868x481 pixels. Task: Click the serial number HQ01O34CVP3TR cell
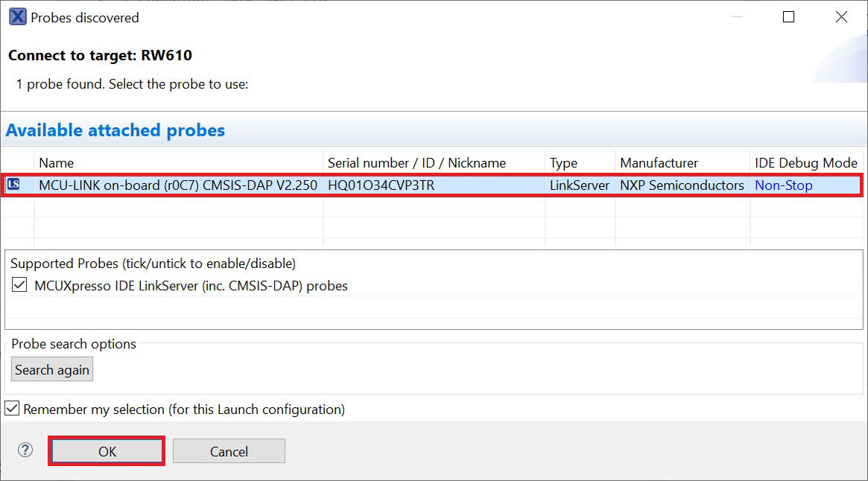click(381, 185)
